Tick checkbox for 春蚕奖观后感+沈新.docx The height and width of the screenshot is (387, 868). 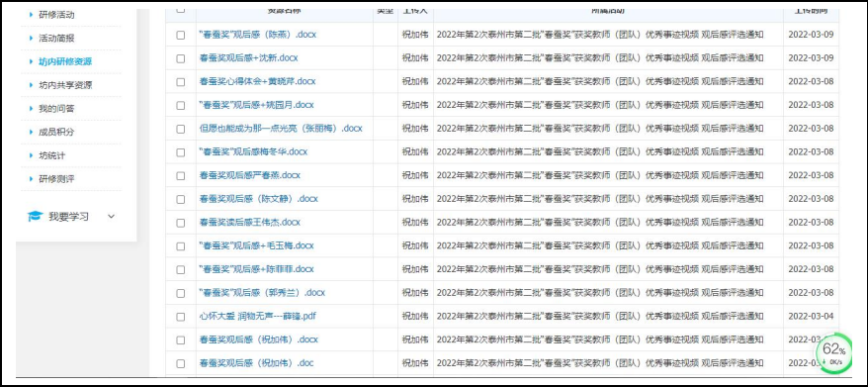pos(181,58)
